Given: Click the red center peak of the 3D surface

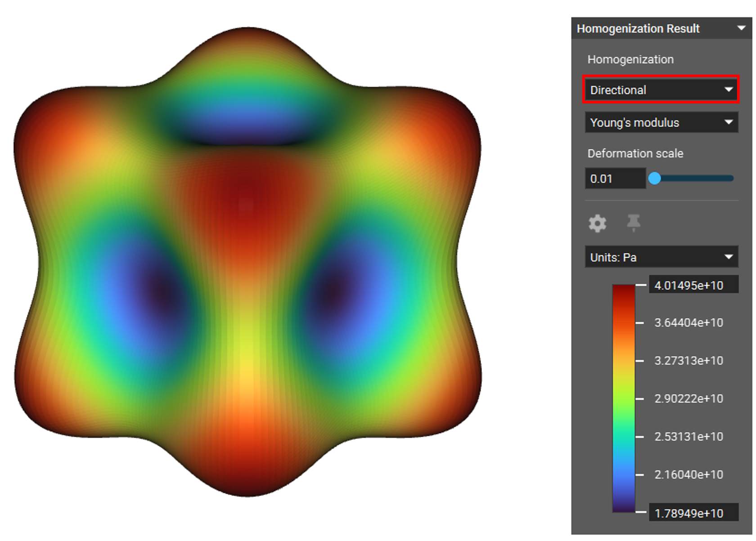Looking at the screenshot, I should pos(245,193).
